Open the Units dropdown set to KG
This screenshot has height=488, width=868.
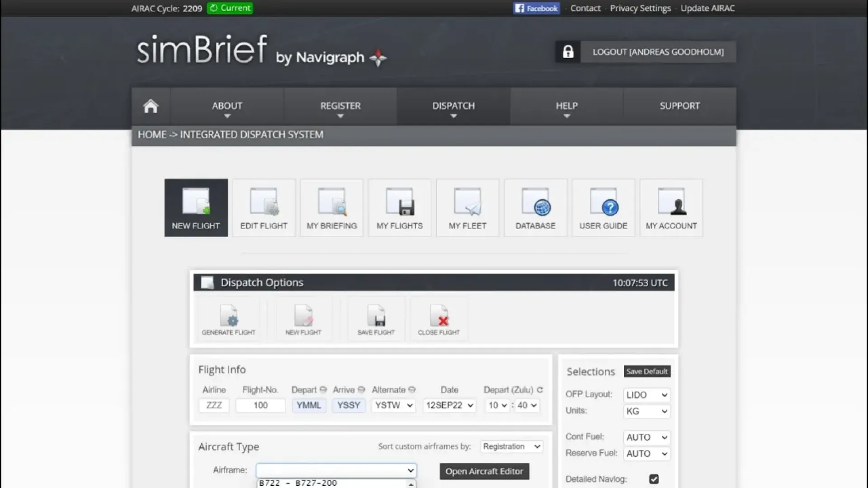coord(646,411)
